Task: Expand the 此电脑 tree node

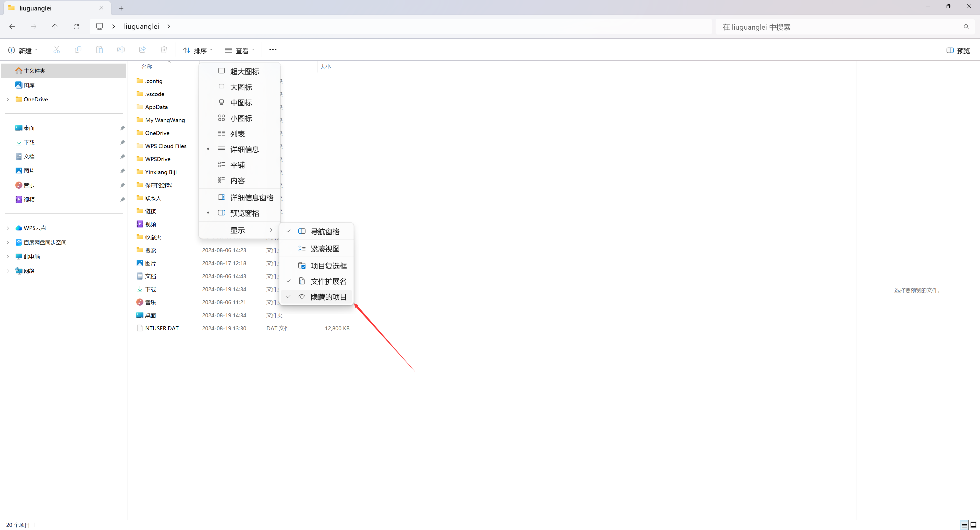Action: pyautogui.click(x=8, y=256)
